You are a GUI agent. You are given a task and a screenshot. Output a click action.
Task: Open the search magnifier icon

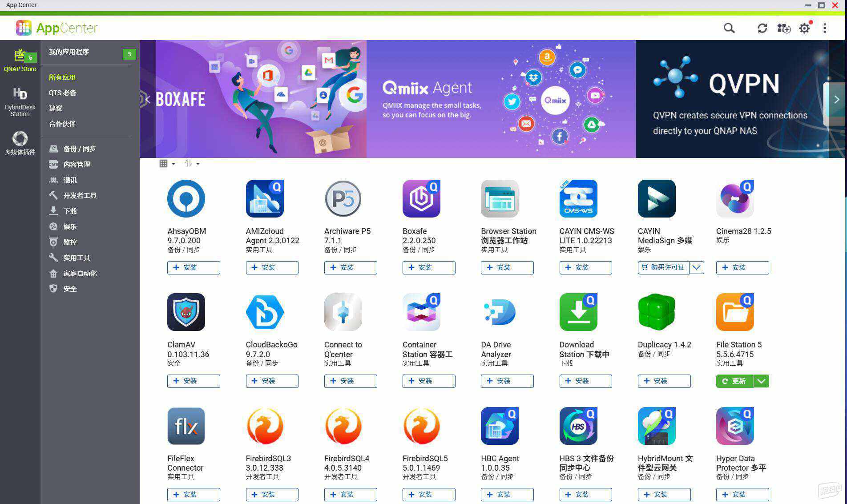729,28
